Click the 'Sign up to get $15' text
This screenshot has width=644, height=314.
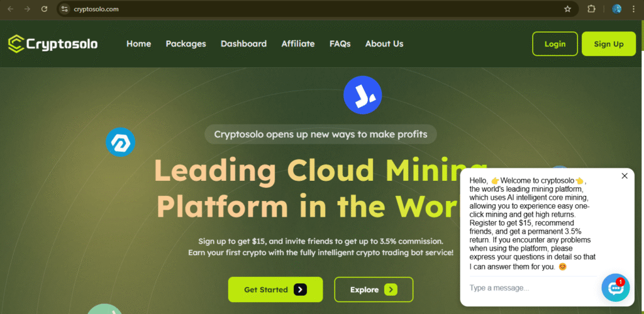tap(321, 241)
